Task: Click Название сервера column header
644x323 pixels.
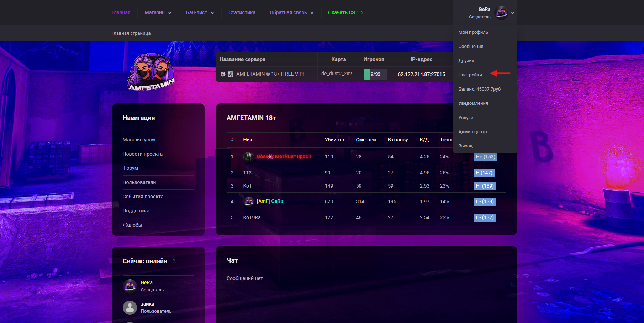Action: [x=242, y=59]
